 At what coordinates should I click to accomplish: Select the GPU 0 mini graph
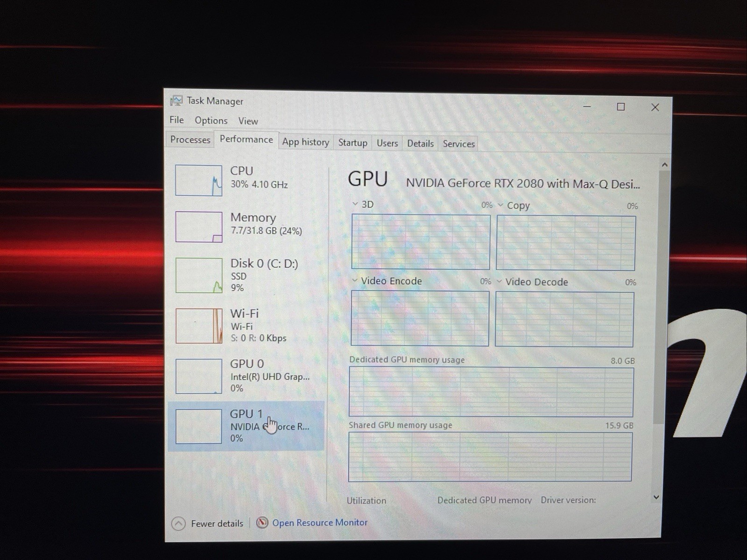pyautogui.click(x=198, y=376)
